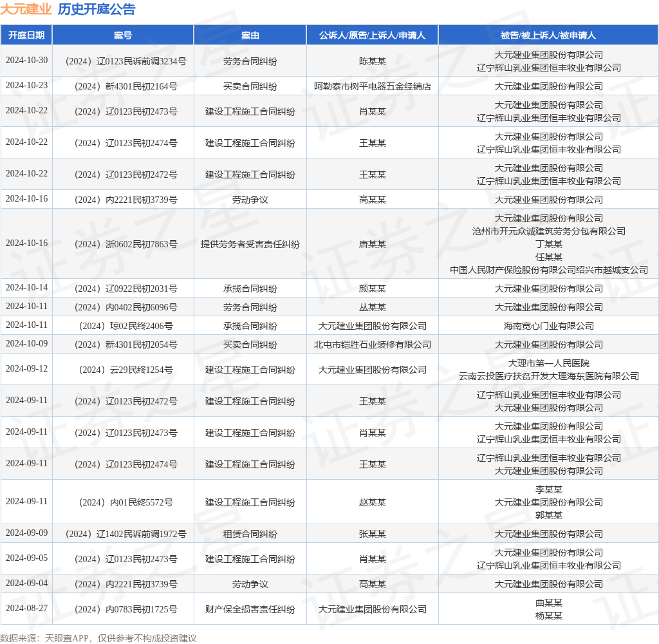Click cause 劳务合同纠纷 in 2024-10-30 row
The width and height of the screenshot is (659, 644).
250,61
